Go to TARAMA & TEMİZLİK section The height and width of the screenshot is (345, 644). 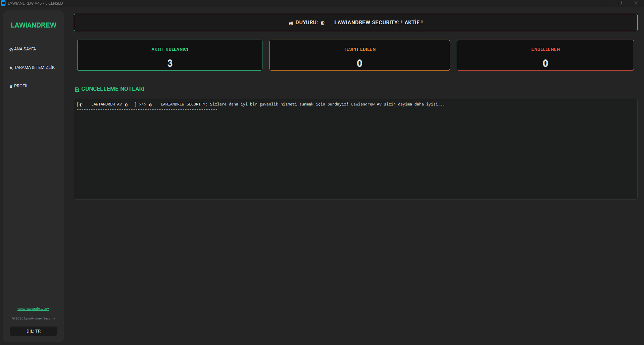(34, 68)
